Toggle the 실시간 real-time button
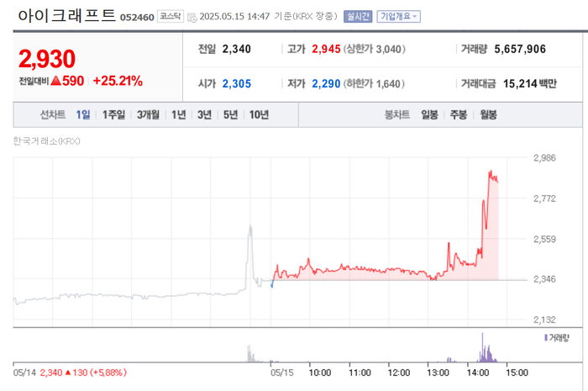 [x=358, y=17]
